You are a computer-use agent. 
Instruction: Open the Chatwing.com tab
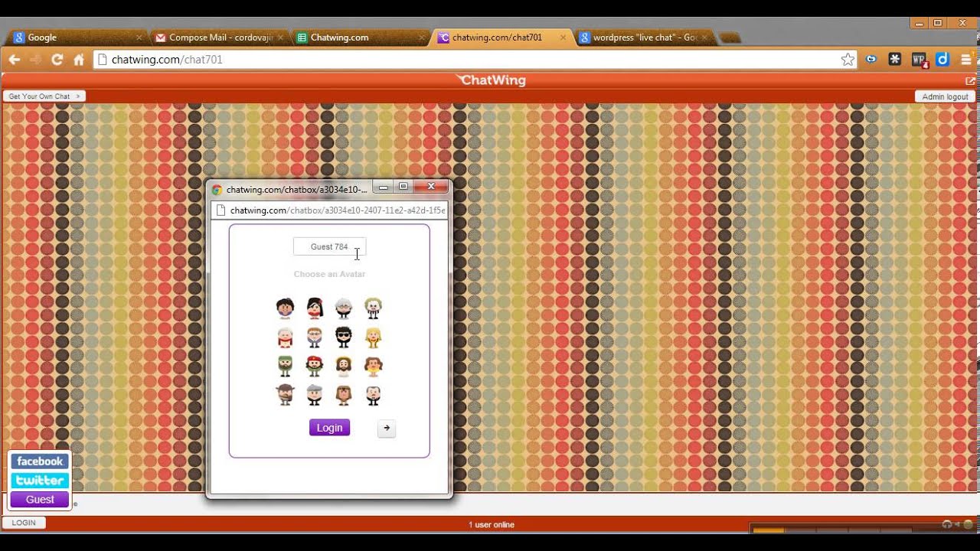360,37
